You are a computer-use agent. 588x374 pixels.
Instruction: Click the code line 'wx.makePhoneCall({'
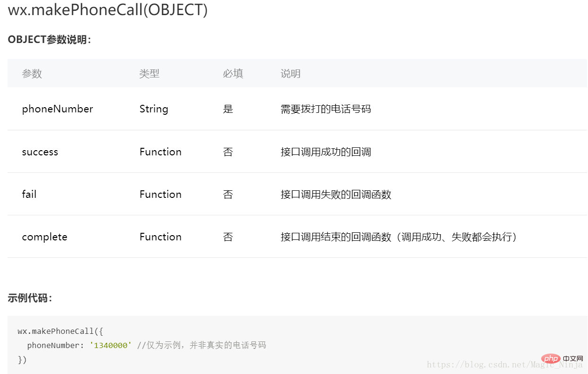(x=60, y=331)
